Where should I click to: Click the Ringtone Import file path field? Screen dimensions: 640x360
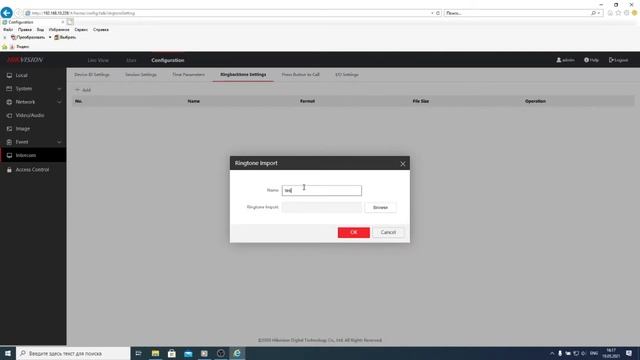tap(322, 207)
